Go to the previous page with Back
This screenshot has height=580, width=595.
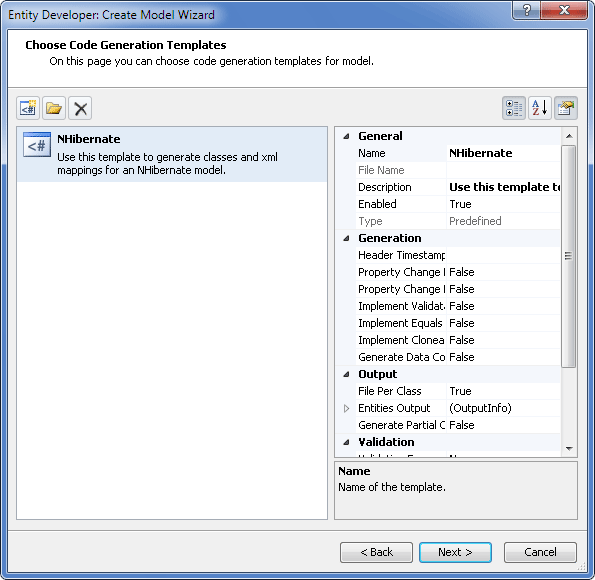pyautogui.click(x=376, y=552)
